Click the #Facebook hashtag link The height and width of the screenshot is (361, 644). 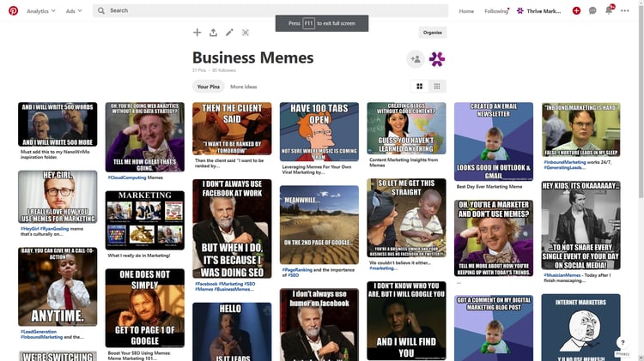(206, 284)
